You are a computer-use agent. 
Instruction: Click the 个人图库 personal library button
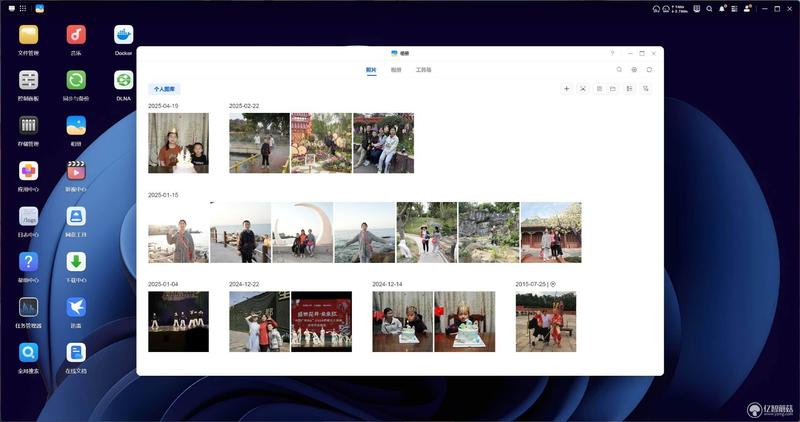pos(164,89)
